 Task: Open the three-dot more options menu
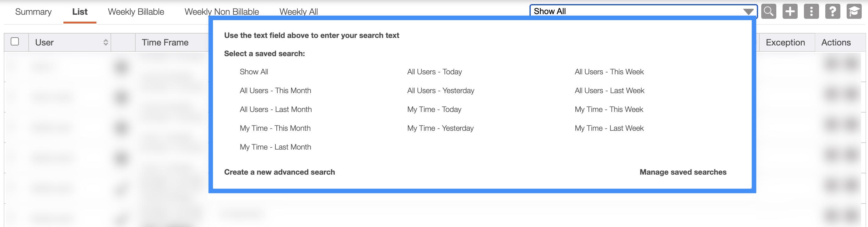[x=811, y=11]
